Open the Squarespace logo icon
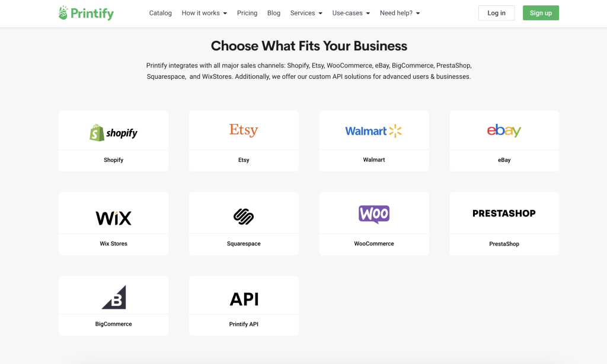This screenshot has width=607, height=364. pos(244,216)
